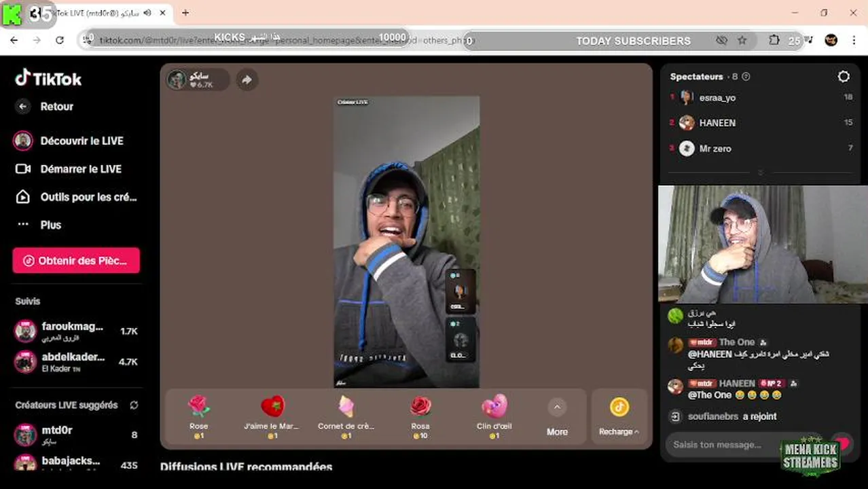Click HANEEN username in chat message

(737, 384)
